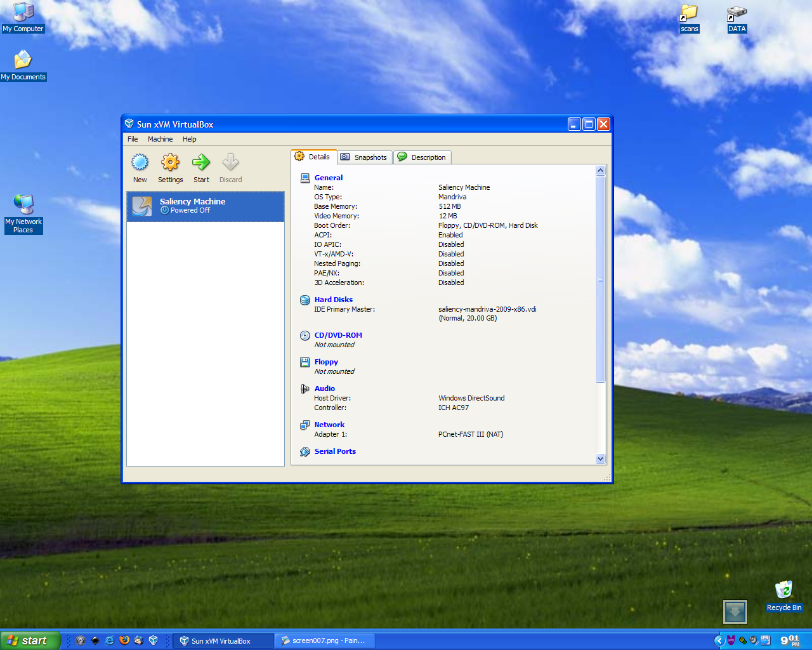Click the CD/DVD-ROM section disc icon
The width and height of the screenshot is (812, 650).
305,335
